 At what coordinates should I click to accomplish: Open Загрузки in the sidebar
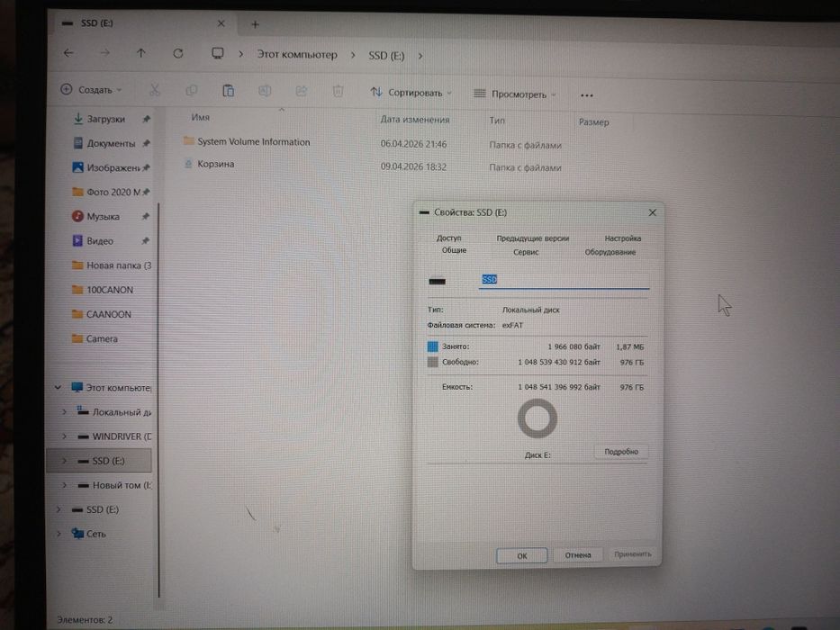coord(105,119)
